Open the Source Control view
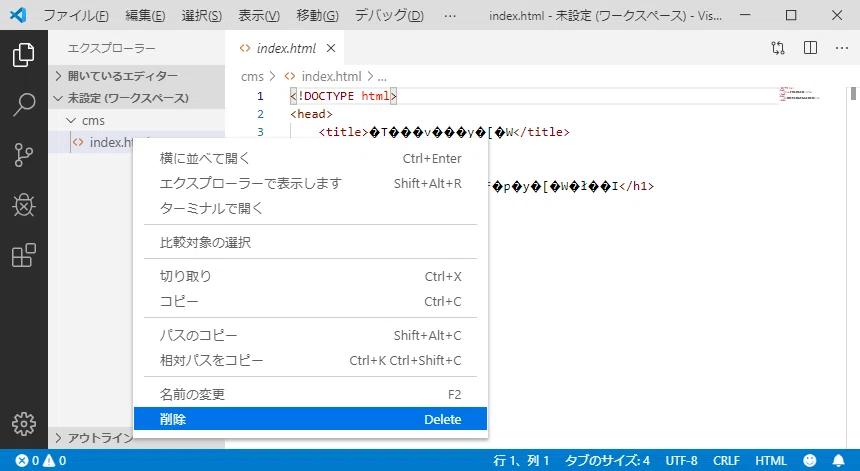Image resolution: width=860 pixels, height=471 pixels. pyautogui.click(x=24, y=155)
